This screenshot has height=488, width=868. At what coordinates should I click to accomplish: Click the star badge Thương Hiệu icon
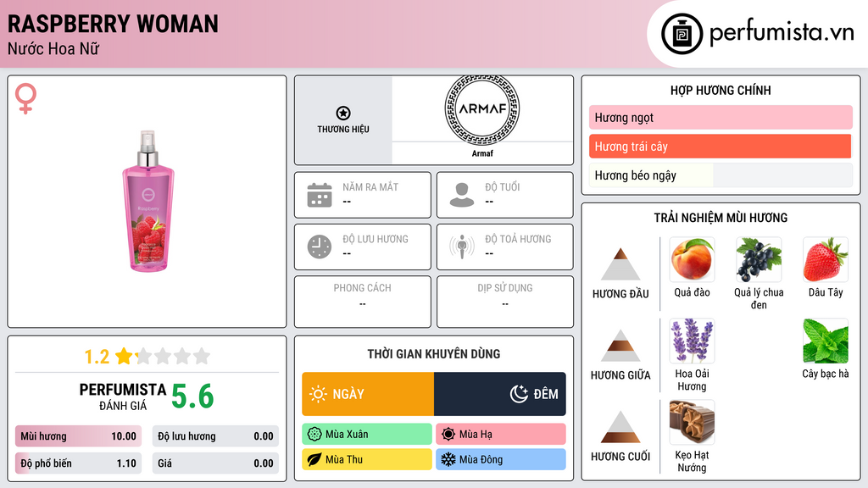point(342,113)
